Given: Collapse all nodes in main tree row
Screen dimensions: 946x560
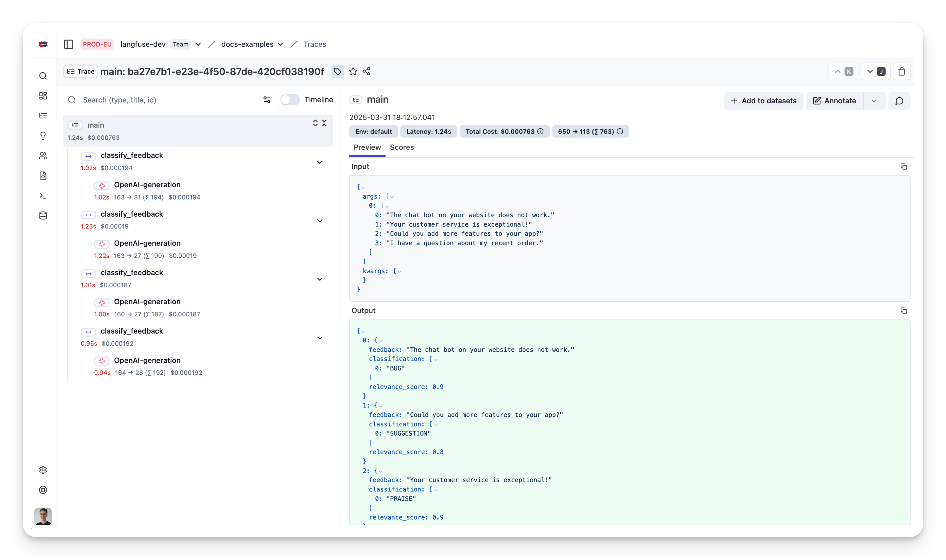Looking at the screenshot, I should [x=324, y=123].
